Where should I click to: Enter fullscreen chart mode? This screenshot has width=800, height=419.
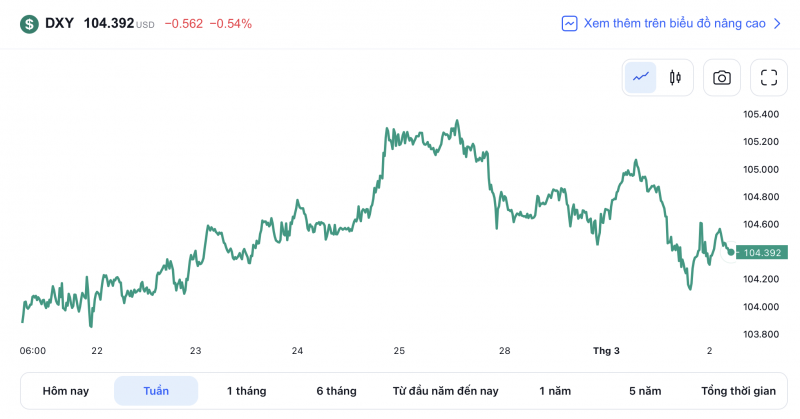click(769, 77)
